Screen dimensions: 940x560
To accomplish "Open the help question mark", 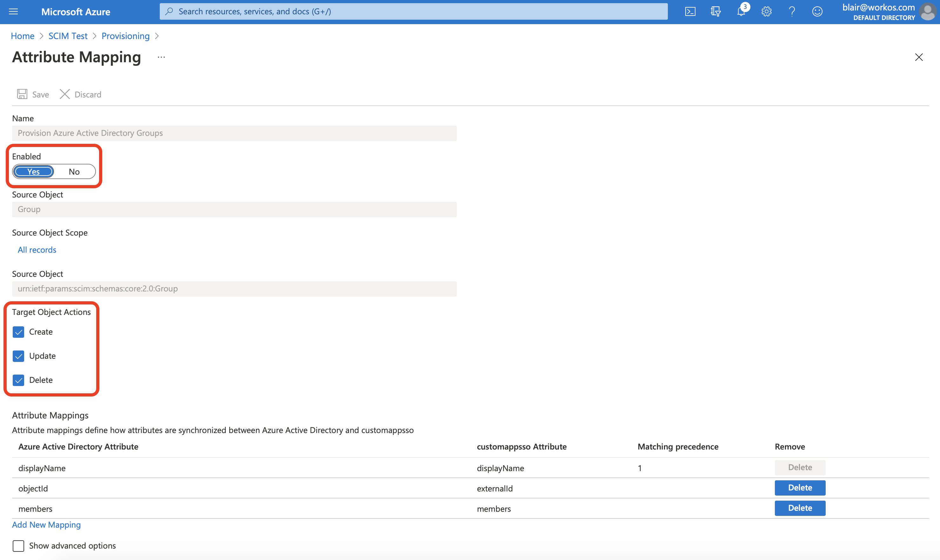I will [792, 12].
